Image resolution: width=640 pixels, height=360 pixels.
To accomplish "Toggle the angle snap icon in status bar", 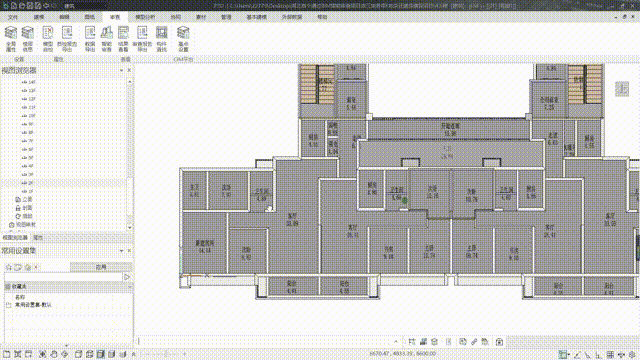I will (577, 355).
